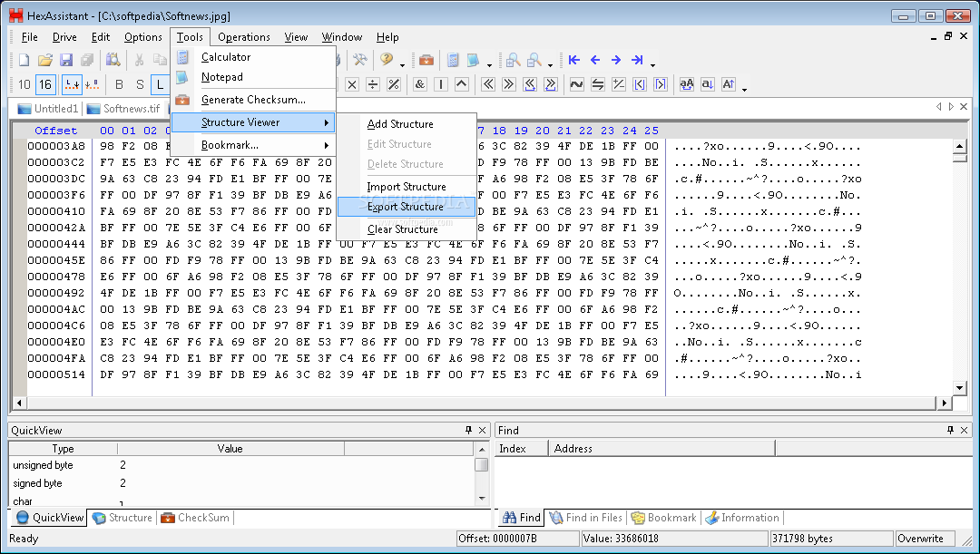This screenshot has width=980, height=554.
Task: Click the inverse bits (~) icon
Action: pyautogui.click(x=577, y=84)
